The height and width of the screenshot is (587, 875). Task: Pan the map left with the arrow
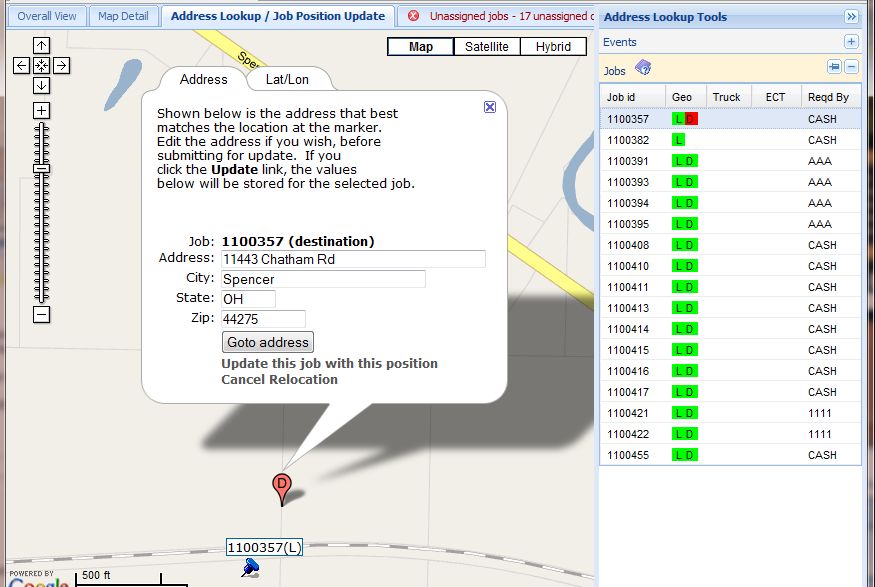point(21,65)
